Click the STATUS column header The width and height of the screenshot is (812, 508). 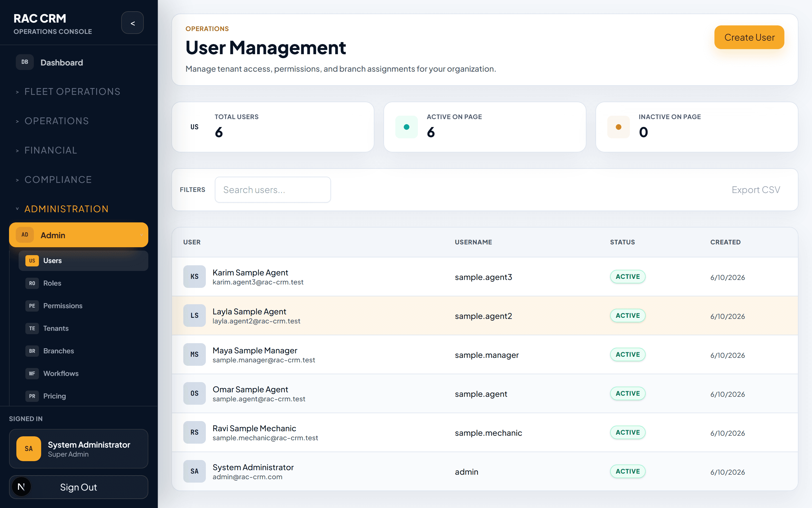(623, 242)
